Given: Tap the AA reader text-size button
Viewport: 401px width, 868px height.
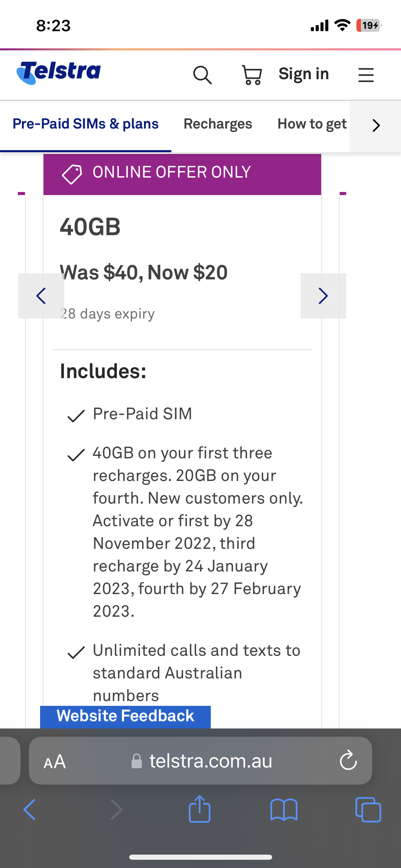Looking at the screenshot, I should [55, 761].
